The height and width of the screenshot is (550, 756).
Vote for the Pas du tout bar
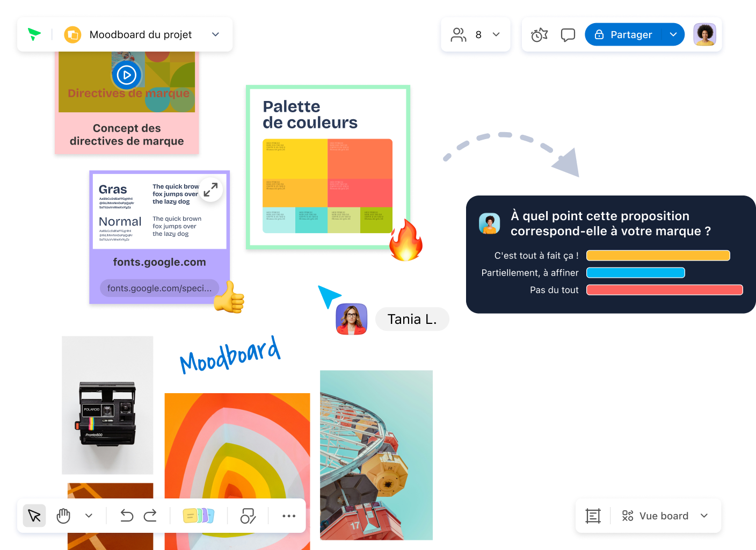pyautogui.click(x=665, y=290)
